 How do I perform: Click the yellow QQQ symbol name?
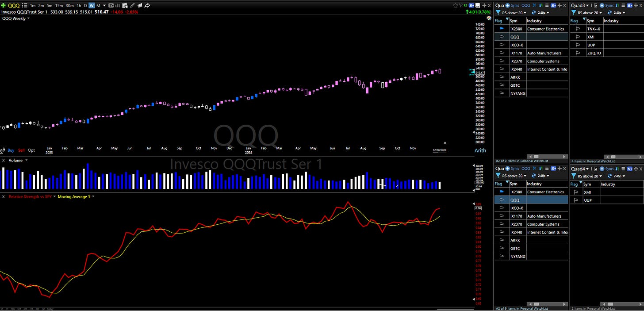pos(14,5)
